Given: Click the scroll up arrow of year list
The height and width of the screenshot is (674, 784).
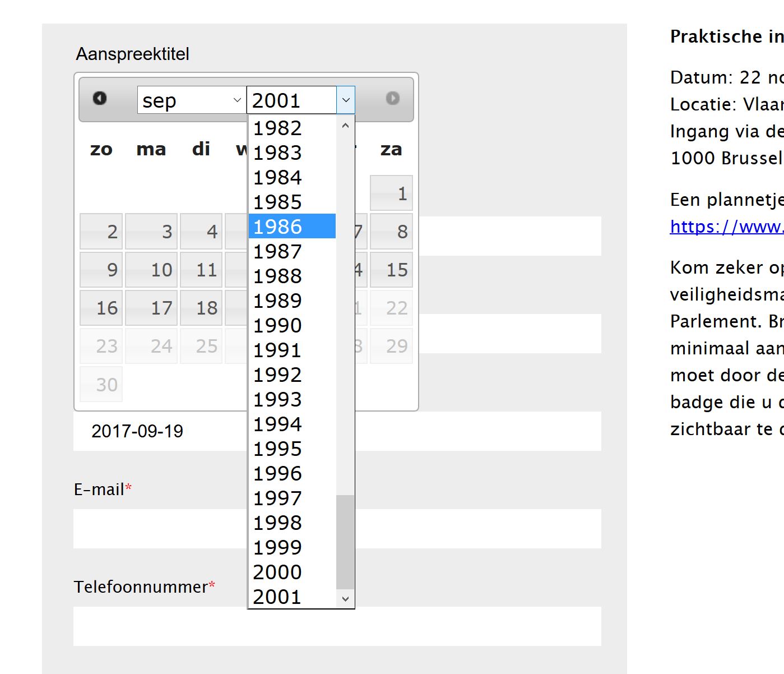Looking at the screenshot, I should (x=345, y=126).
